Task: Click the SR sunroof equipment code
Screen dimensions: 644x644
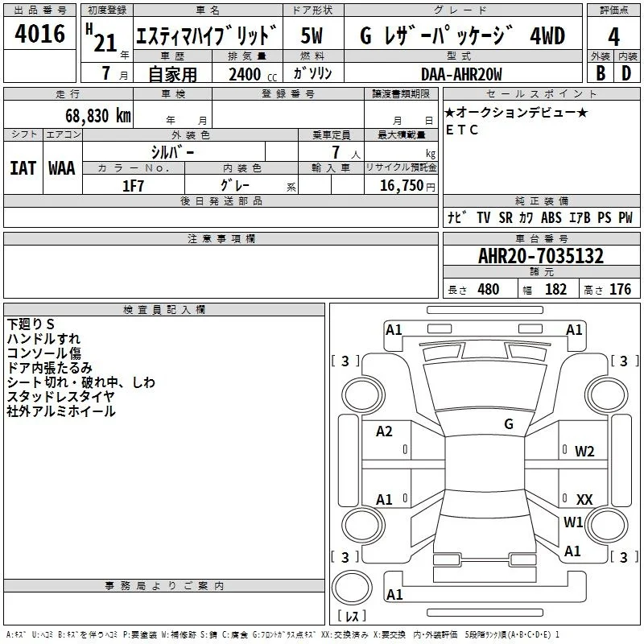Action: point(506,217)
